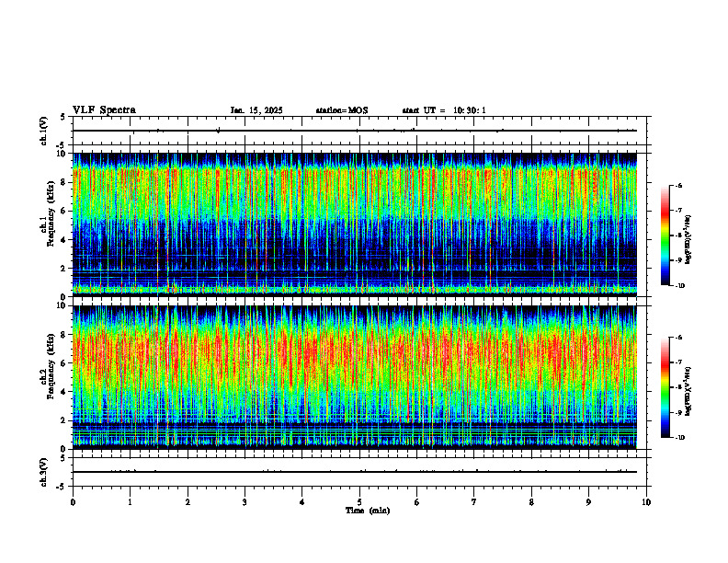Click the "station=MOS" header label

[x=342, y=110]
